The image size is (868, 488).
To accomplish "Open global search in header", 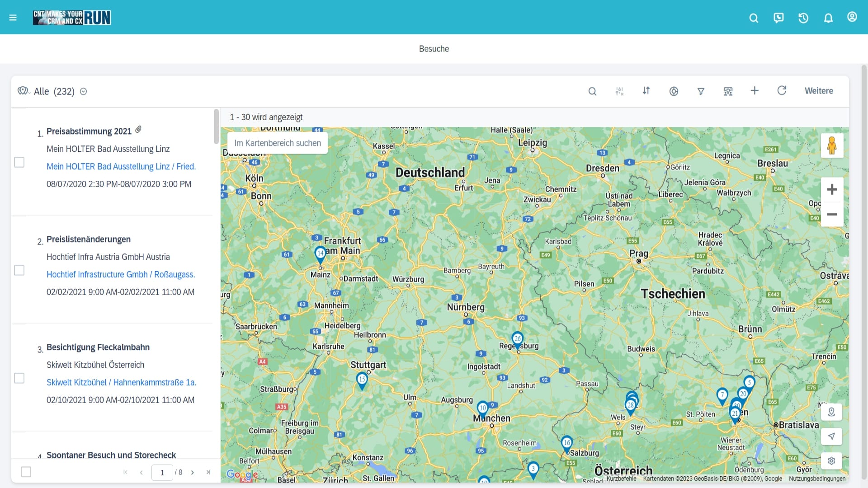I will [x=754, y=18].
